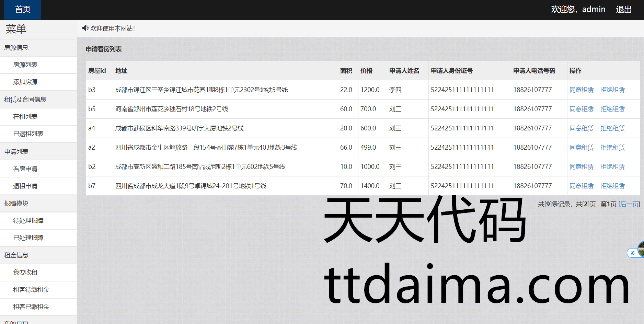Expand the 申请列表 section
Viewport: 644px width, 324px height.
[16, 152]
